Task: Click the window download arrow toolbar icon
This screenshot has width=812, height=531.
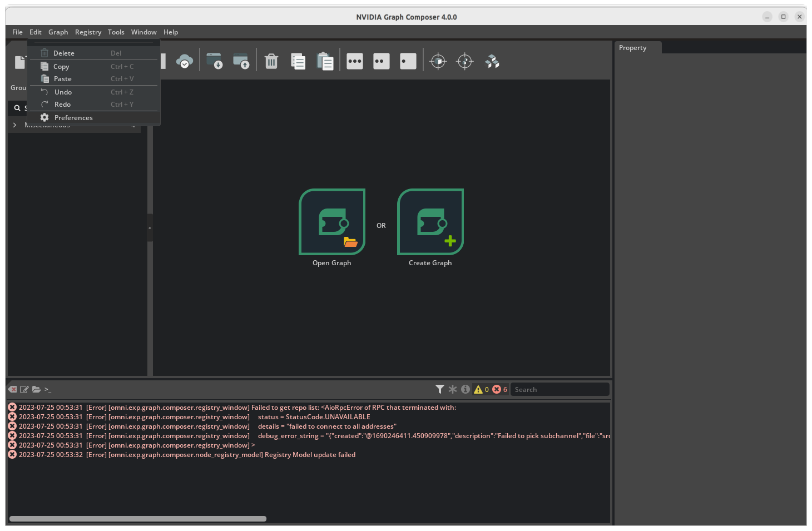Action: point(214,61)
